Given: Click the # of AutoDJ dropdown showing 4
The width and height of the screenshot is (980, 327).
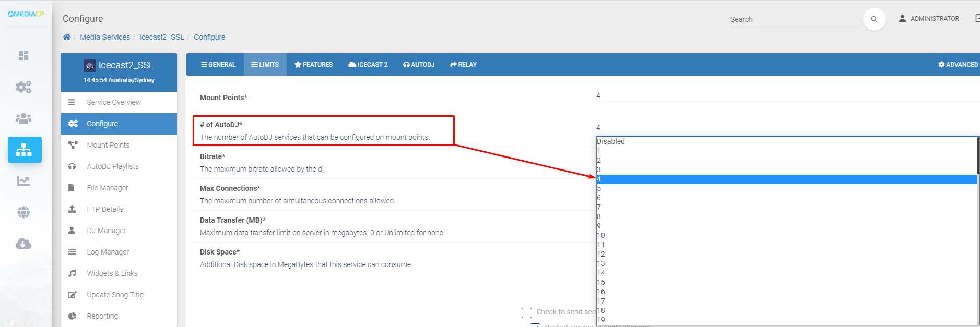Looking at the screenshot, I should (x=788, y=127).
